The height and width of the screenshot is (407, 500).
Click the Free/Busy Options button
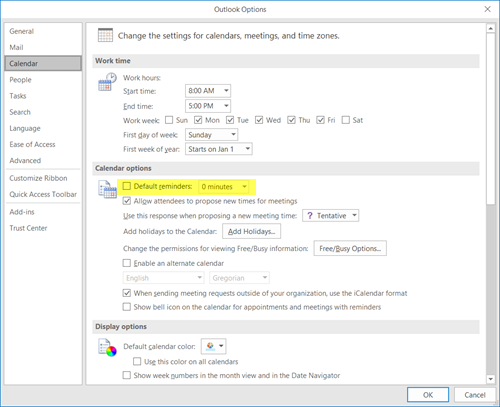tap(350, 248)
